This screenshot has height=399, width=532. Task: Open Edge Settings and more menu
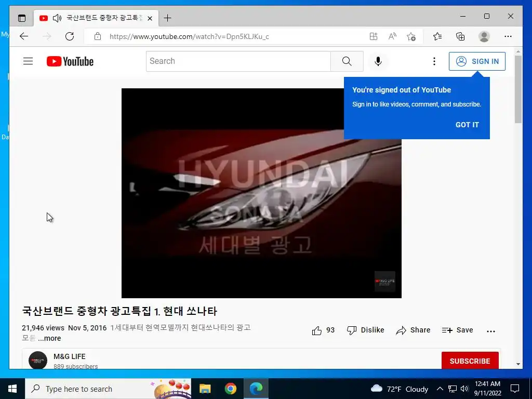[508, 36]
